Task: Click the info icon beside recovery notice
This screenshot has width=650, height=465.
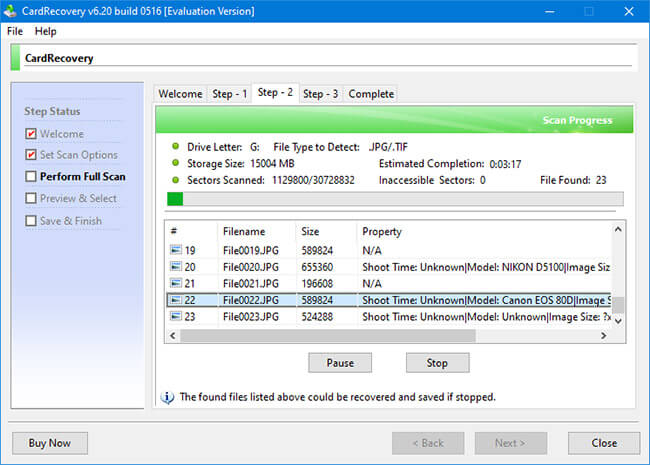Action: [x=167, y=397]
